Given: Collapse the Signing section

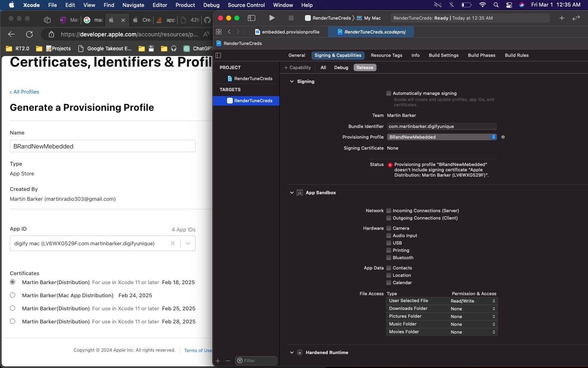Looking at the screenshot, I should point(292,82).
